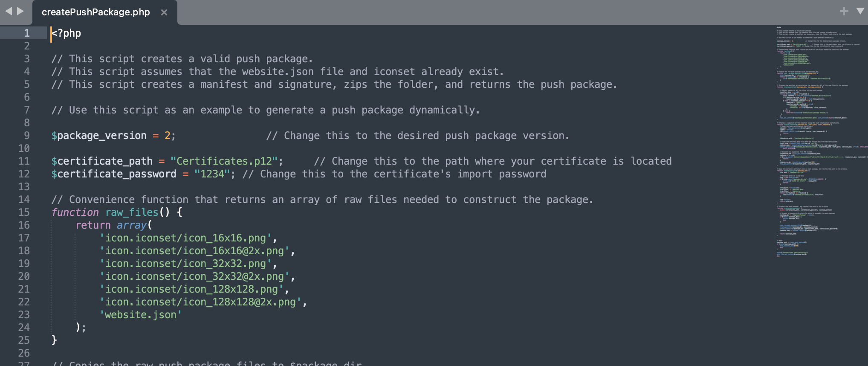Click the "1234" password string
868x366 pixels.
(x=212, y=174)
